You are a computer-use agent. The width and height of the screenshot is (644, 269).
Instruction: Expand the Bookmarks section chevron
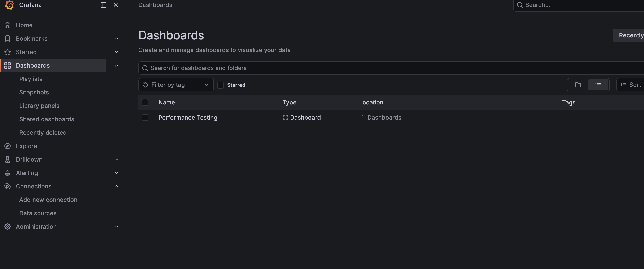click(116, 39)
